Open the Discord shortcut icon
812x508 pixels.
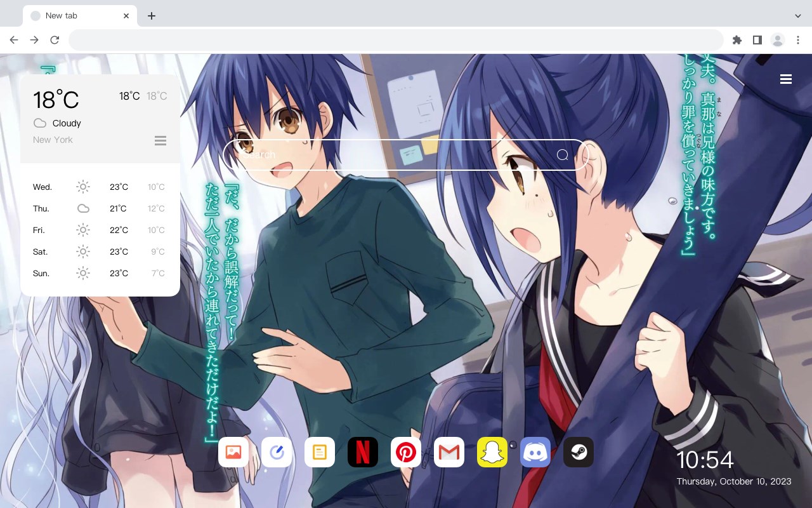(x=535, y=452)
